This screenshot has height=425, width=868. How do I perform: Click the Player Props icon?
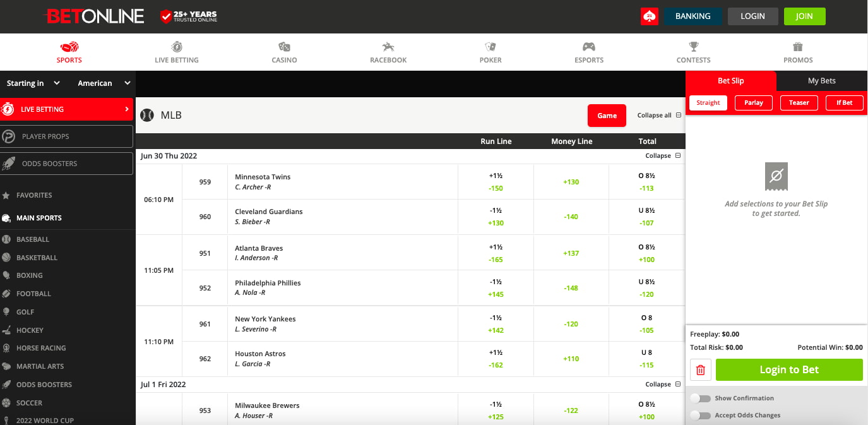8,136
